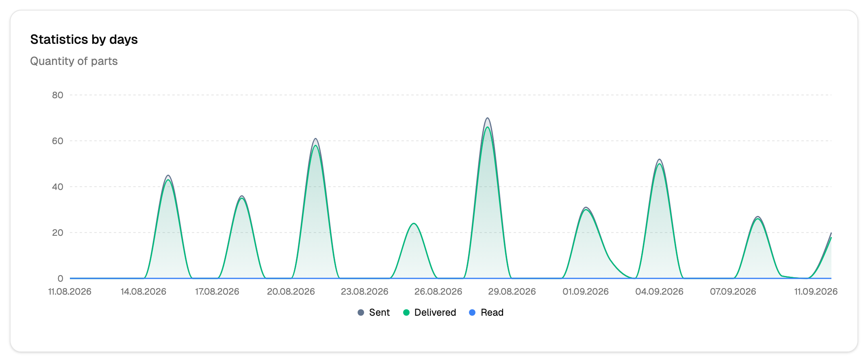This screenshot has height=362, width=868.
Task: Click the 20 value on the vertical axis
Action: coord(58,233)
